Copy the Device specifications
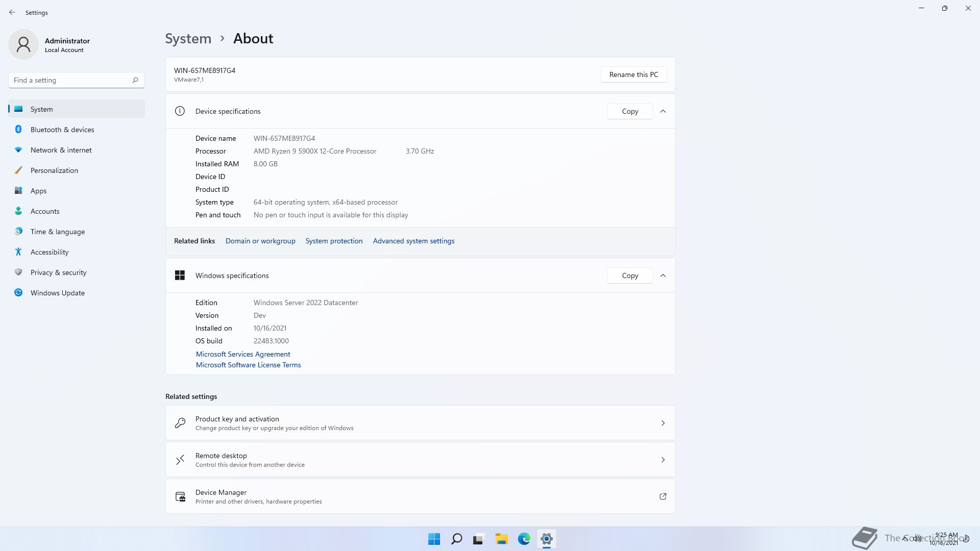The image size is (980, 551). point(629,111)
